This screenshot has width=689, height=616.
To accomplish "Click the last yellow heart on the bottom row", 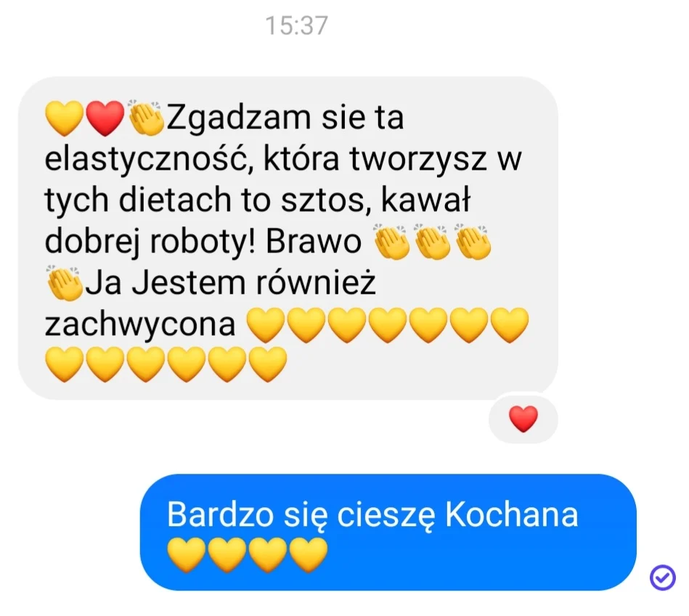I will pos(268,364).
